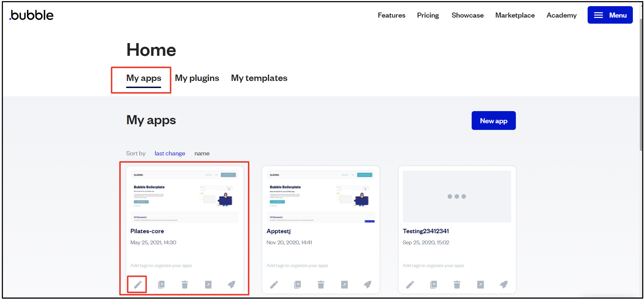
Task: Switch to the My apps tab
Action: point(144,78)
